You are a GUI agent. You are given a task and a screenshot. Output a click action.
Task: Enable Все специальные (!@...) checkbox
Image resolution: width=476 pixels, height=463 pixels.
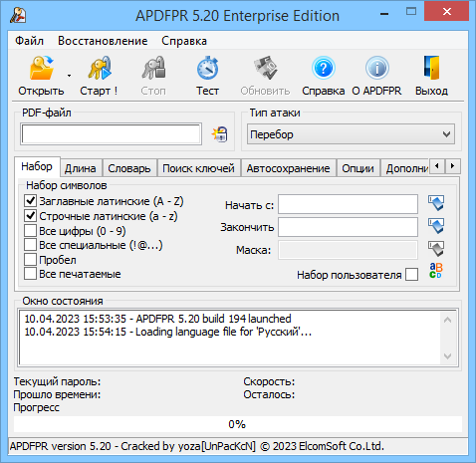pos(30,245)
